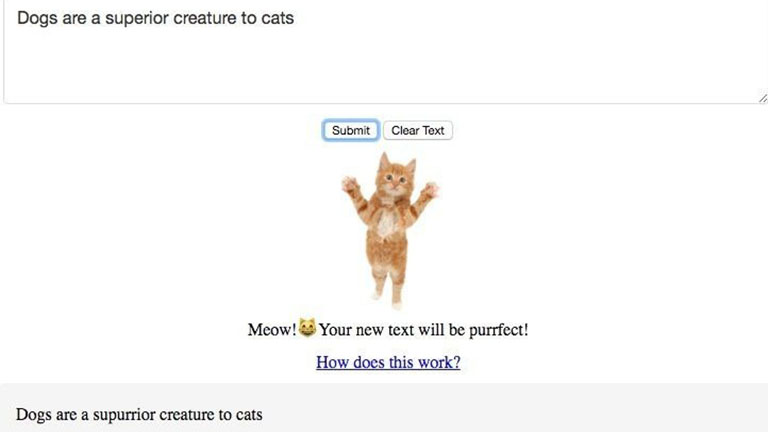Click the Submit button

(351, 130)
